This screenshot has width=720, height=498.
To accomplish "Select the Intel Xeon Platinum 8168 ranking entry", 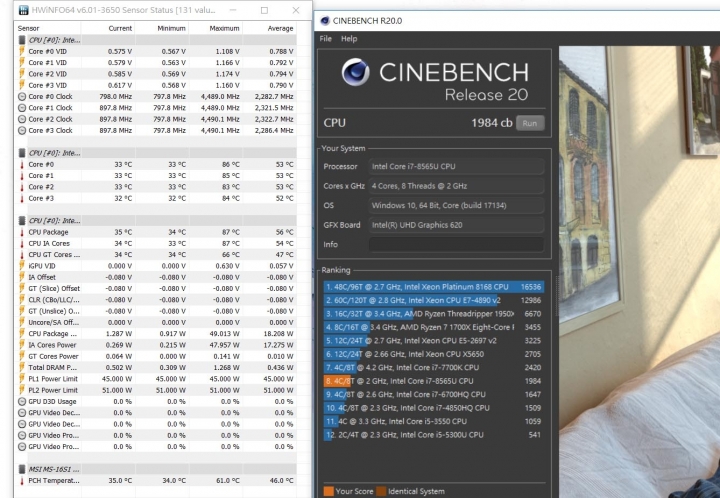I will coord(432,286).
